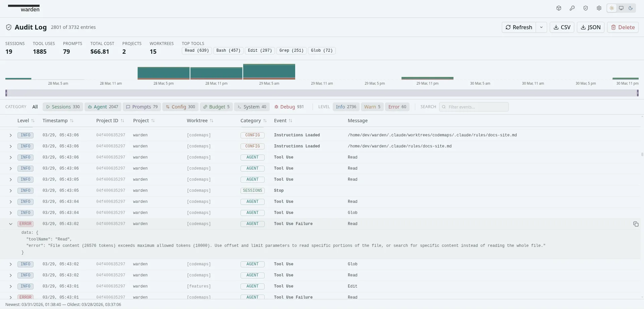644x309 pixels.
Task: Click the shield check icon in header
Action: pos(586,8)
